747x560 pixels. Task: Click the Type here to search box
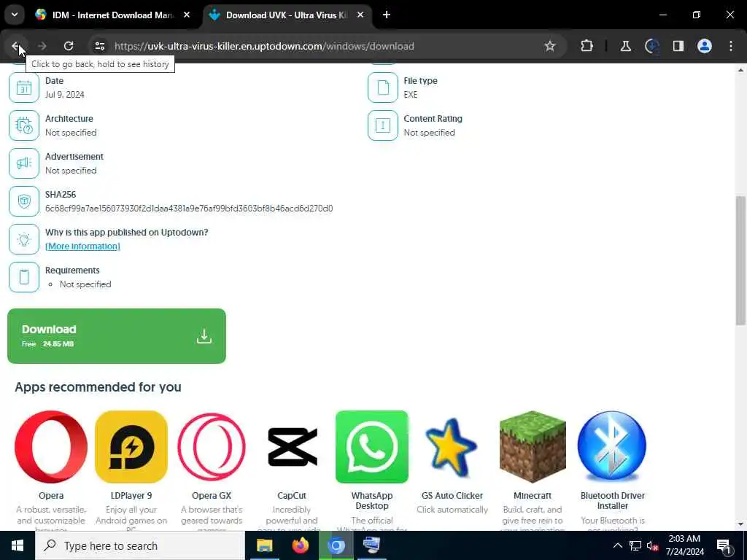pyautogui.click(x=139, y=545)
